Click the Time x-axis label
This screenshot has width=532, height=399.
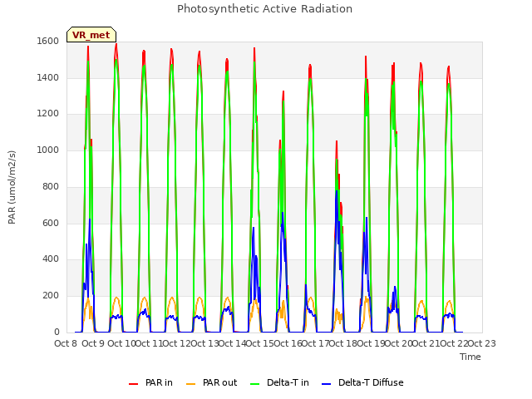coord(470,357)
